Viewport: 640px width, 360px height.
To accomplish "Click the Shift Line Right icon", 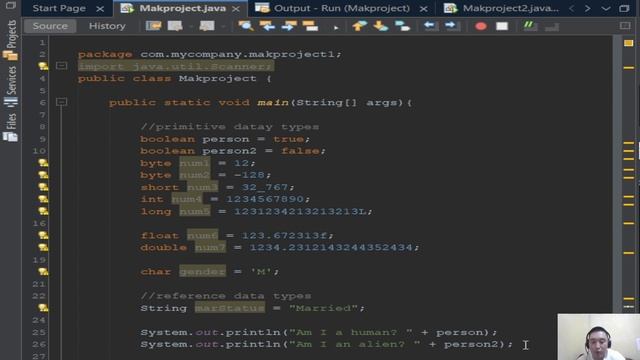I will (x=452, y=26).
